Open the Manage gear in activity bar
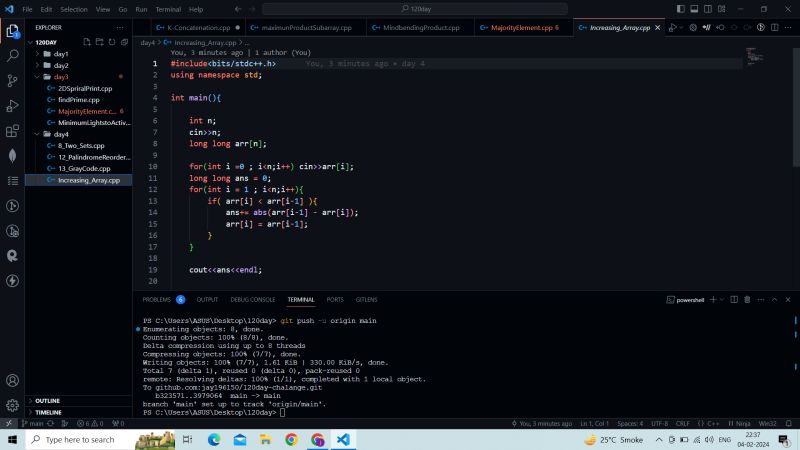 tap(12, 406)
